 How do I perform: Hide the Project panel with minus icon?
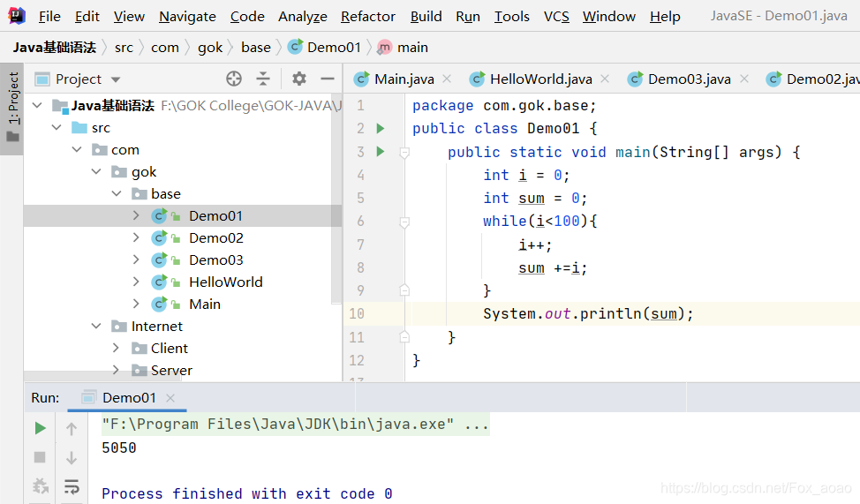pyautogui.click(x=328, y=79)
